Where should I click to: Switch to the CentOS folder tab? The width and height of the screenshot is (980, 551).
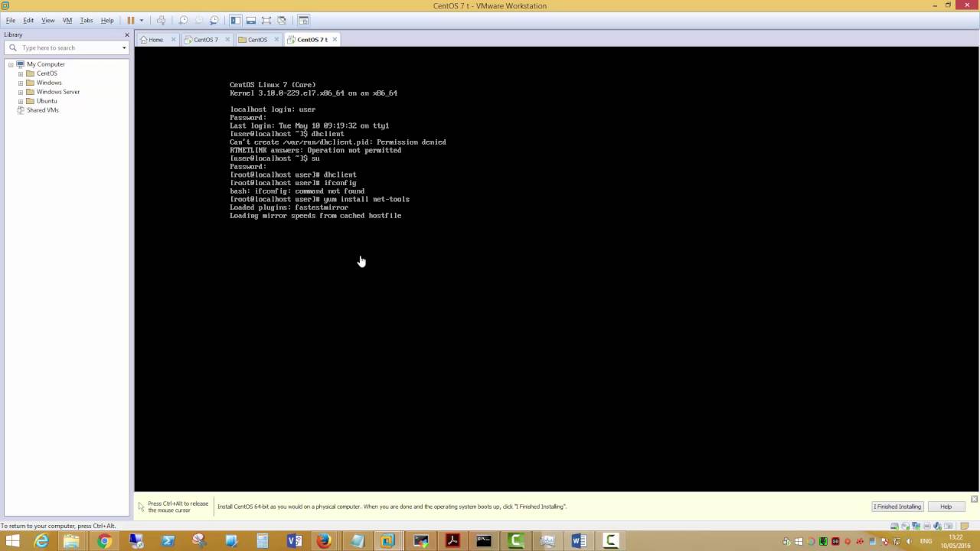pos(257,40)
